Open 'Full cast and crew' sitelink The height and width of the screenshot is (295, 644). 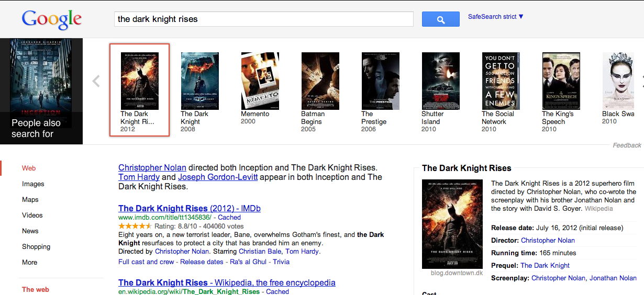pos(146,262)
